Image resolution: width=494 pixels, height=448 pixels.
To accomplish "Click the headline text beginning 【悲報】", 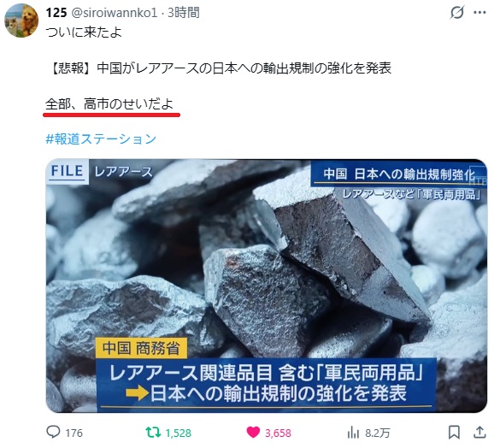I will (x=221, y=68).
